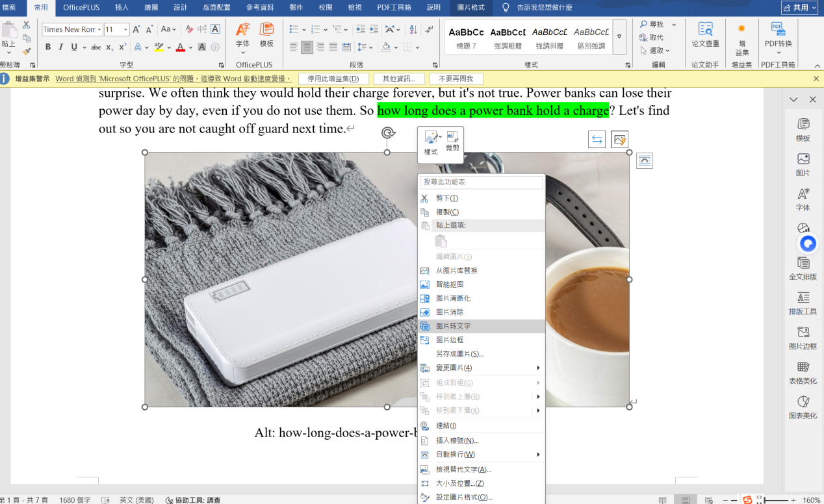This screenshot has width=824, height=504.
Task: Click the decrease indent icon
Action: click(x=361, y=29)
